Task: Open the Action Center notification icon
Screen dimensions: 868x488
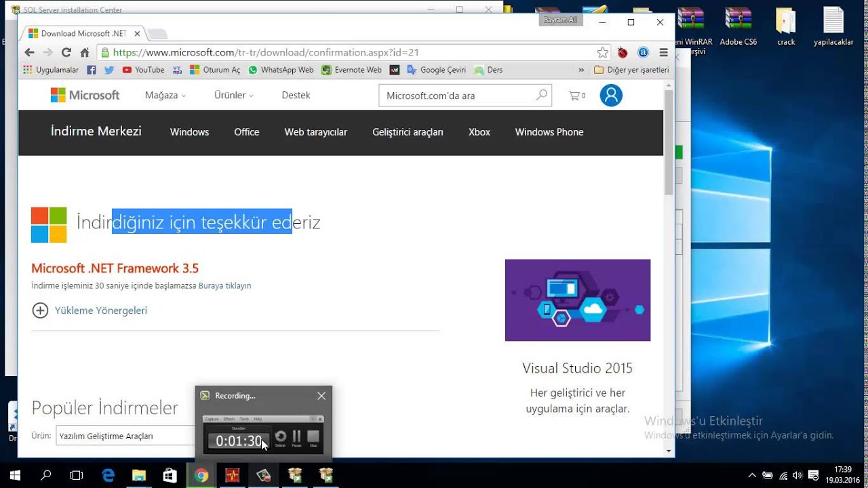Action: pos(814,475)
